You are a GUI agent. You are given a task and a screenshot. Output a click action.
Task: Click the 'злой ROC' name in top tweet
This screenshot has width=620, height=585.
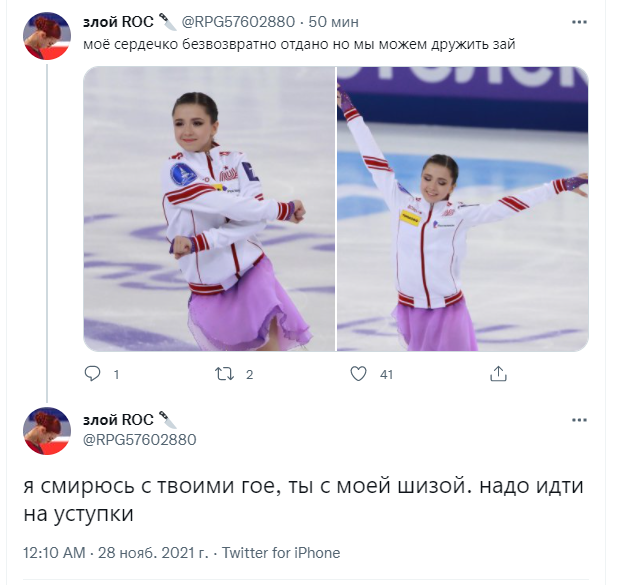118,22
